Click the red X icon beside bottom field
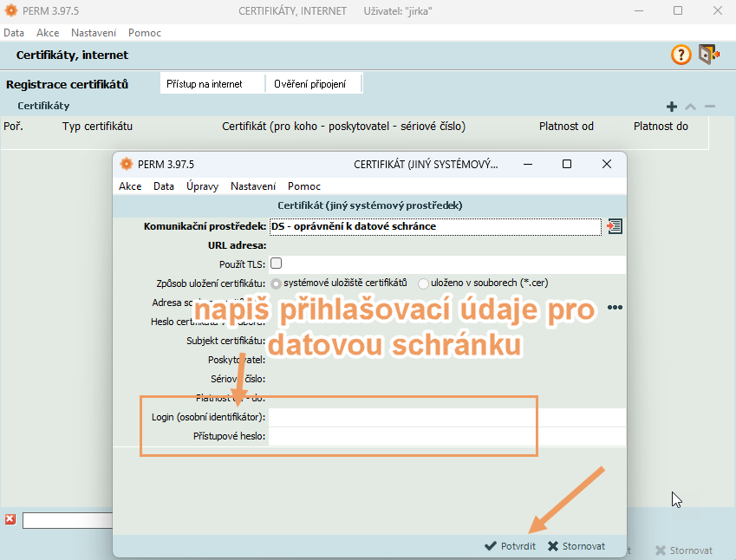Screen dimensions: 736x560 click(x=10, y=519)
